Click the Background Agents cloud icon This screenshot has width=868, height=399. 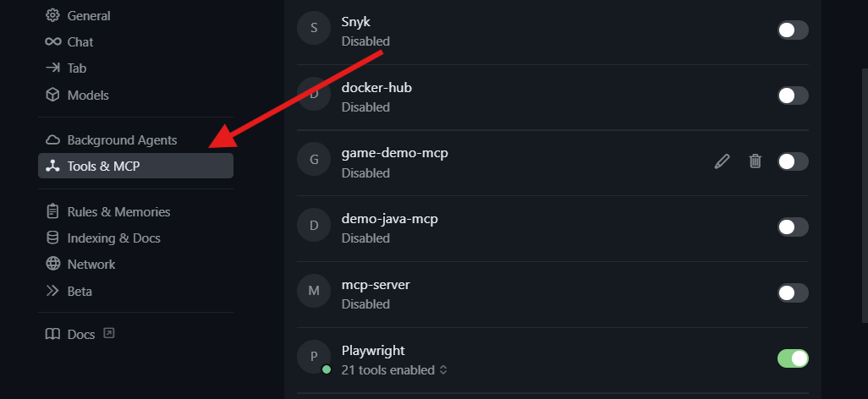(52, 139)
